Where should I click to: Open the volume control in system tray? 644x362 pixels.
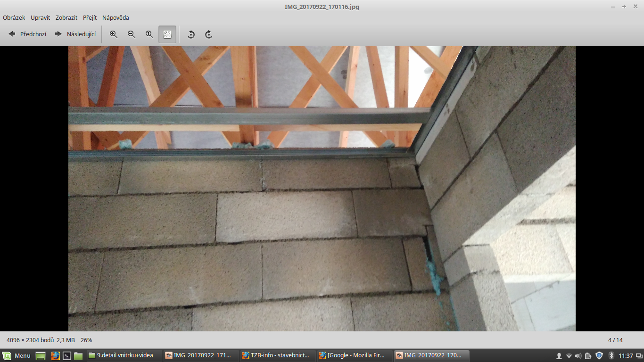578,355
